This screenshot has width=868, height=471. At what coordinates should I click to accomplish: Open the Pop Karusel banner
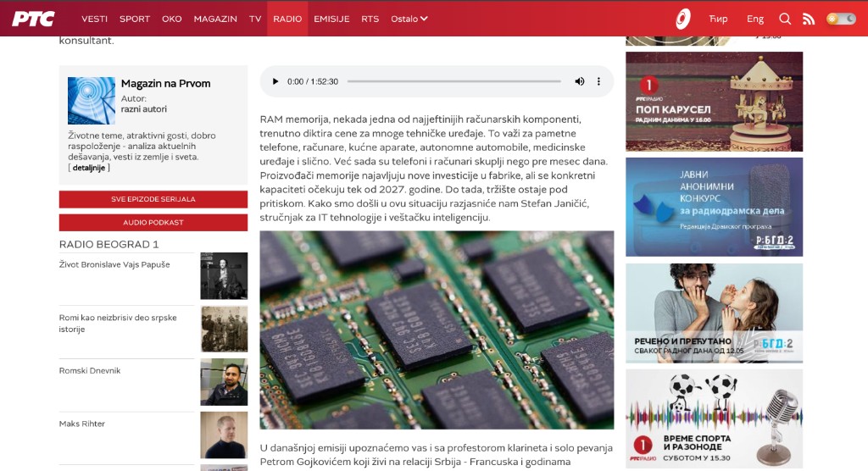pyautogui.click(x=714, y=102)
